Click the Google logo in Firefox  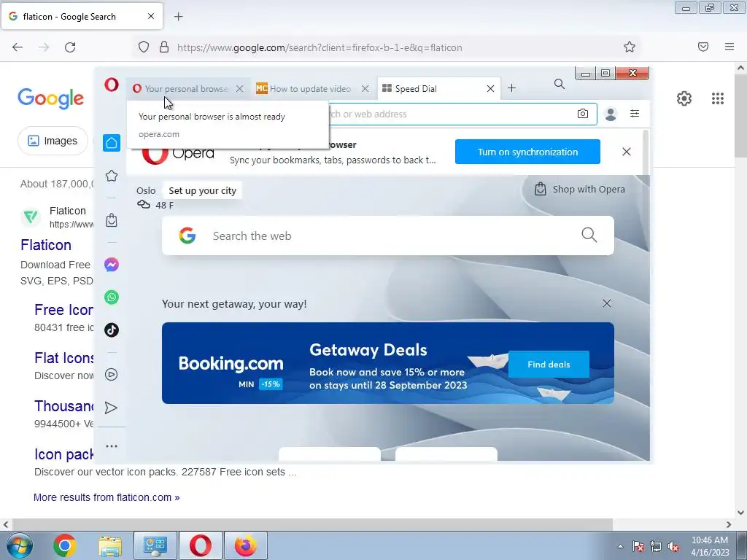(50, 98)
